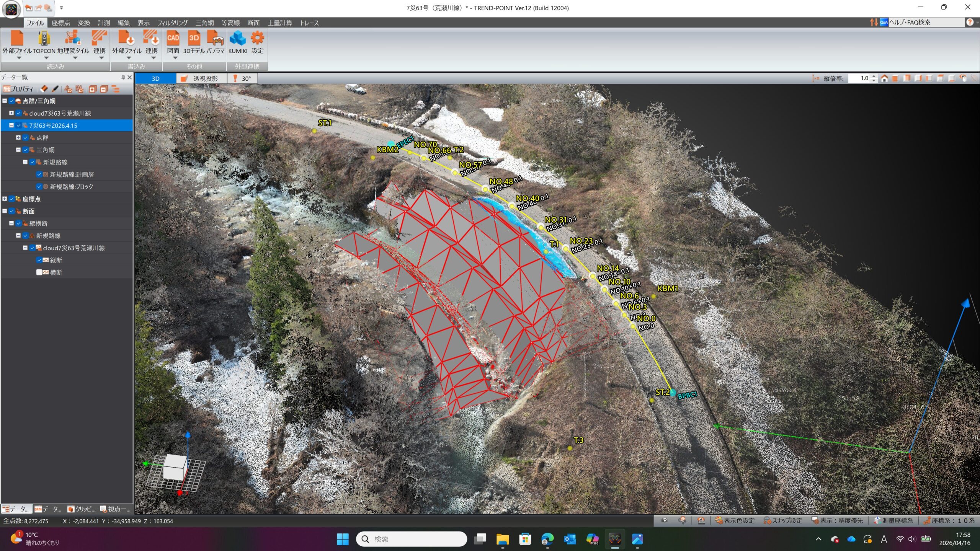Open the パノラマ panorama tool
980x551 pixels.
click(215, 38)
